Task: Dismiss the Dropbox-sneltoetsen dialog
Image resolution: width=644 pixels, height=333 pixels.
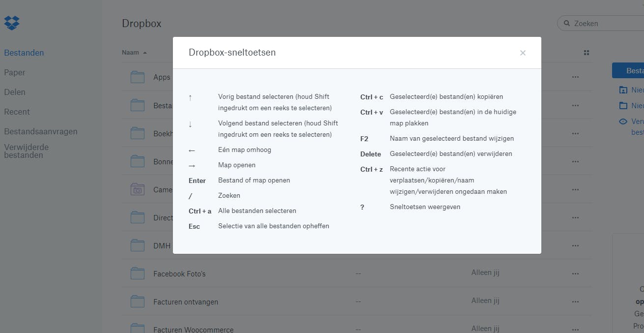Action: [523, 53]
